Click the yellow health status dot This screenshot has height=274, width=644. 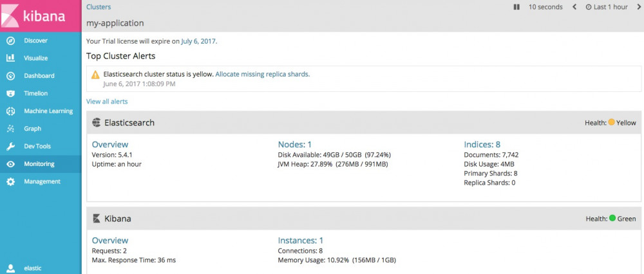[x=612, y=122]
